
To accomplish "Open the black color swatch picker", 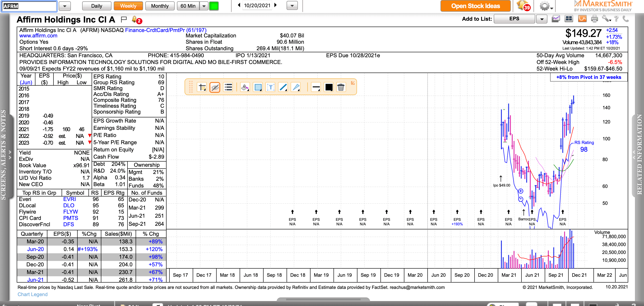I will [329, 87].
